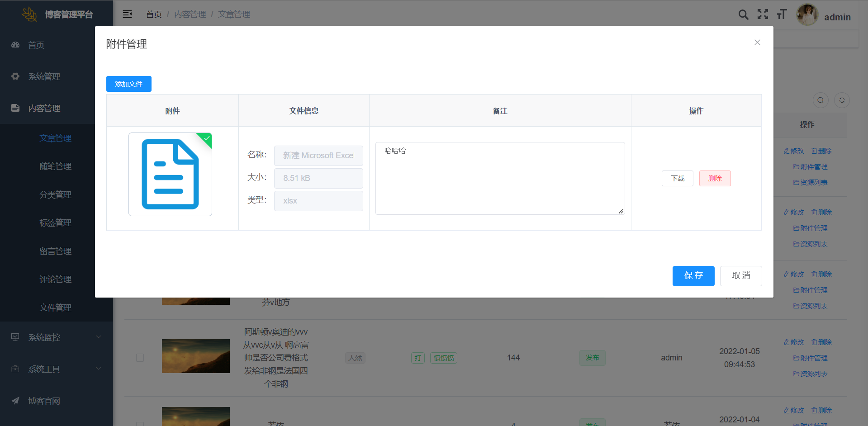Viewport: 868px width, 426px height.
Task: Collapse sidebar using hamburger menu icon
Action: pos(128,14)
